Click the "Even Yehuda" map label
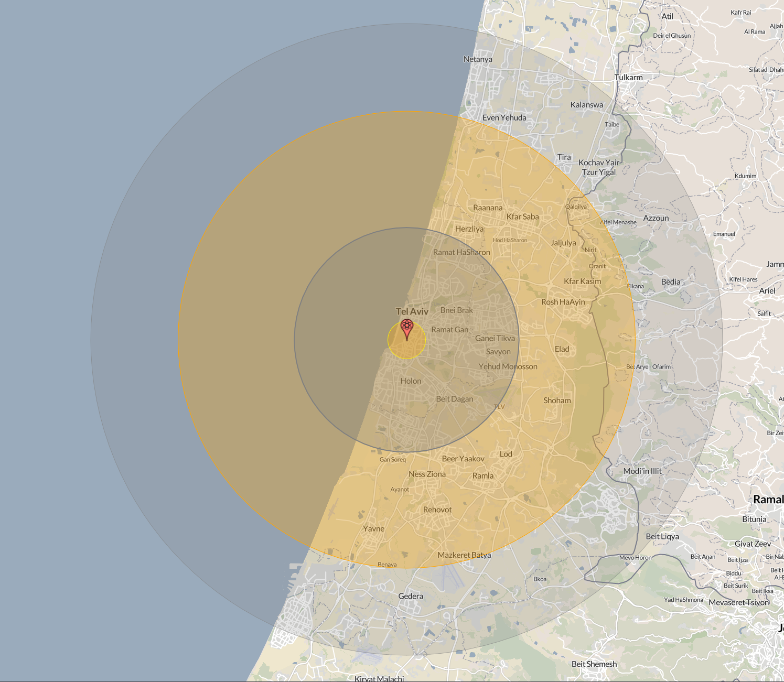Viewport: 784px width, 682px height. [x=504, y=118]
